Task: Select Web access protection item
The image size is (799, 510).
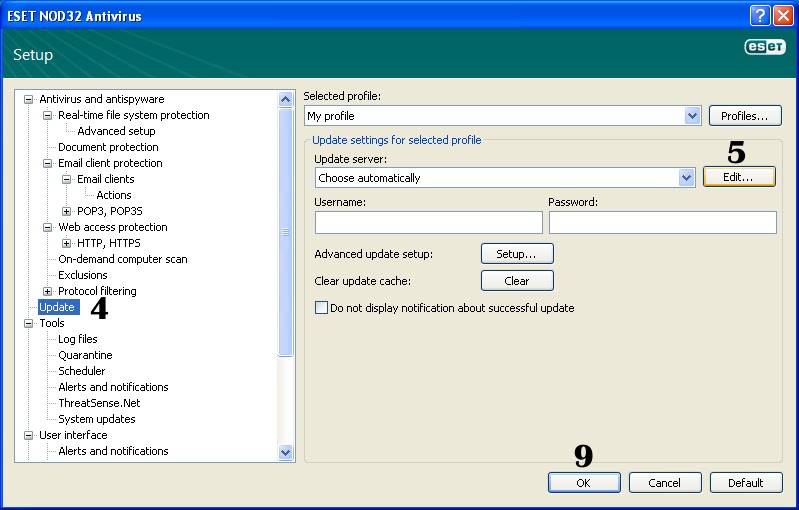Action: (113, 227)
